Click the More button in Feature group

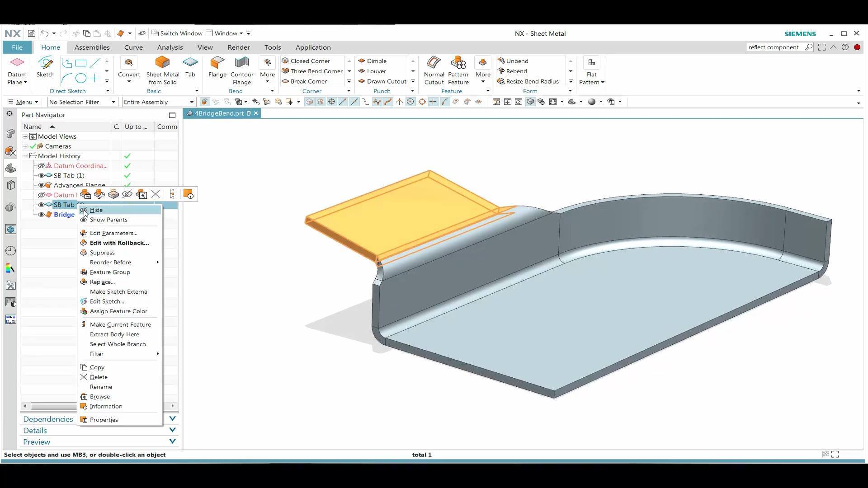point(483,70)
